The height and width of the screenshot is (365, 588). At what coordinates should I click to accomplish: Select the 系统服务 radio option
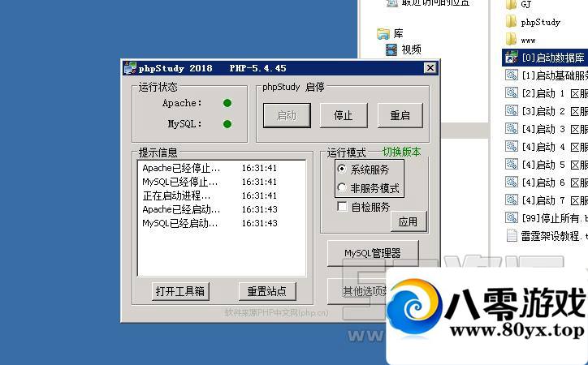[x=363, y=170]
